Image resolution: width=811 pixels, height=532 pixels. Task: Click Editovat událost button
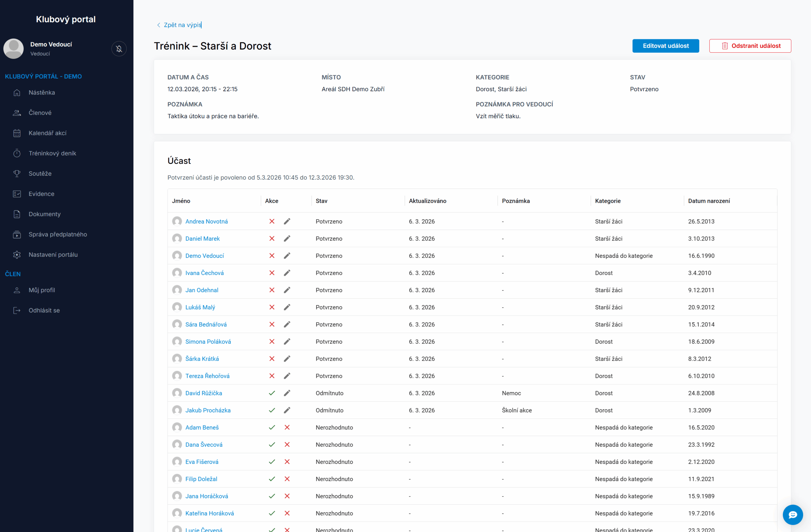click(666, 46)
